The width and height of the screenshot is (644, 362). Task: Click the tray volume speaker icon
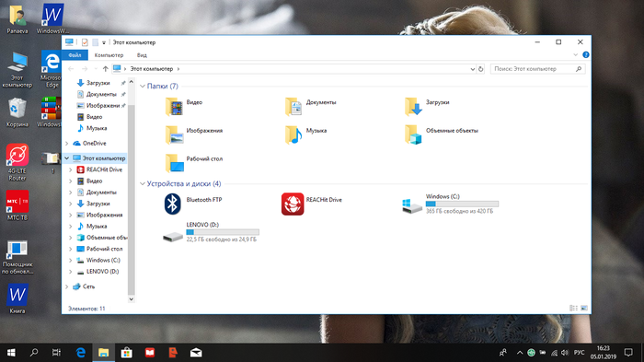coord(565,353)
